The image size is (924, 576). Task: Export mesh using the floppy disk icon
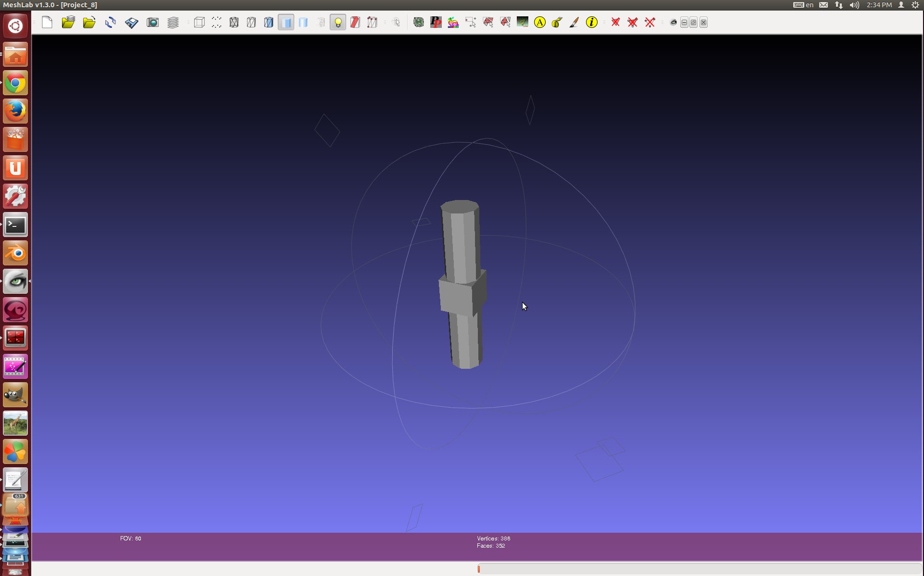coord(131,22)
